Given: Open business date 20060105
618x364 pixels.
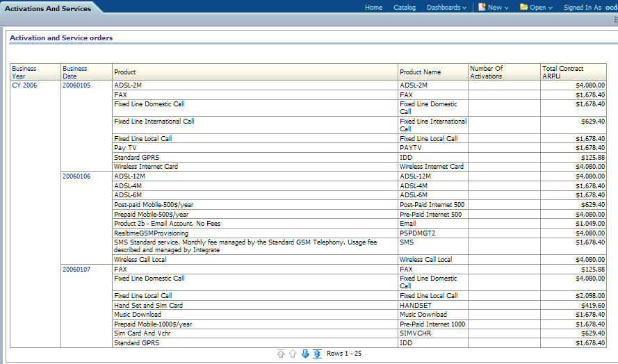Looking at the screenshot, I should coord(76,85).
